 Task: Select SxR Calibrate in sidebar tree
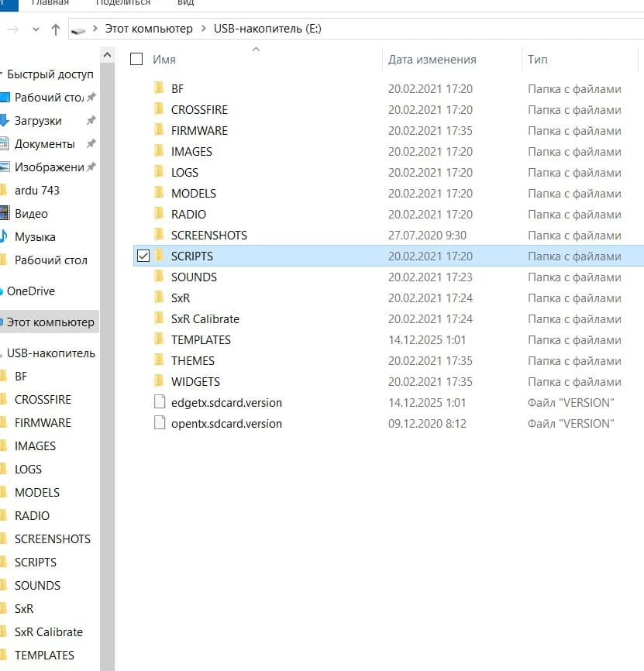click(x=49, y=631)
